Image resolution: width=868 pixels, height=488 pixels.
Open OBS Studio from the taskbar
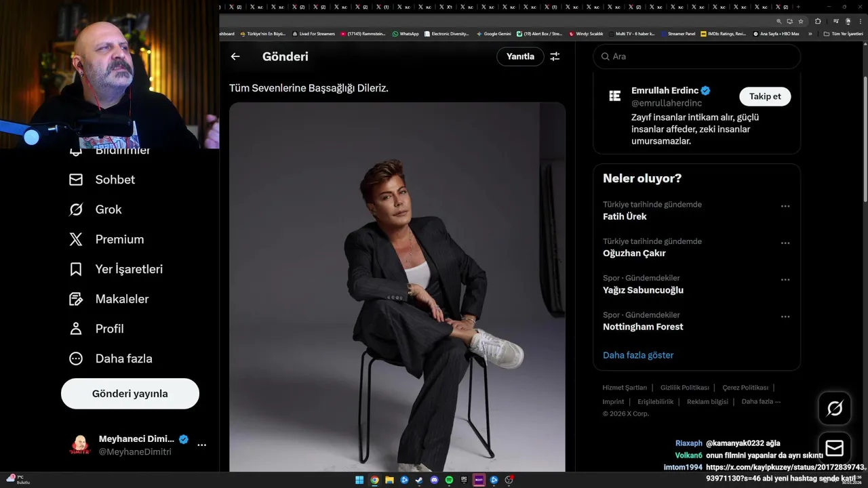[x=509, y=480]
